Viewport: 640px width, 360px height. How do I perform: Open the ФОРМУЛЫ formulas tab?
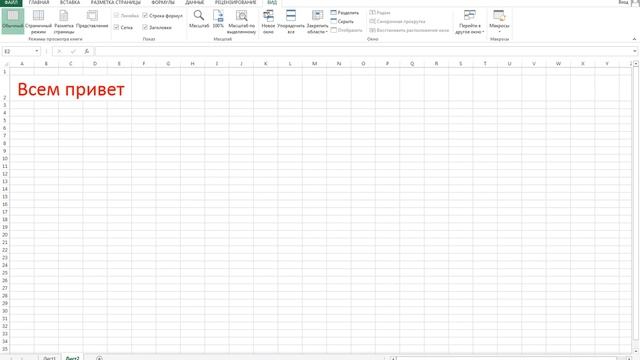163,2
